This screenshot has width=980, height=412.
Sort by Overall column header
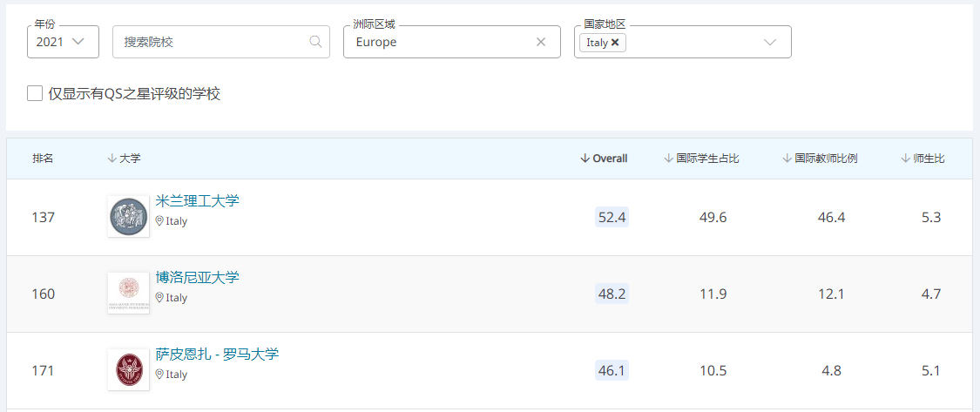point(604,159)
